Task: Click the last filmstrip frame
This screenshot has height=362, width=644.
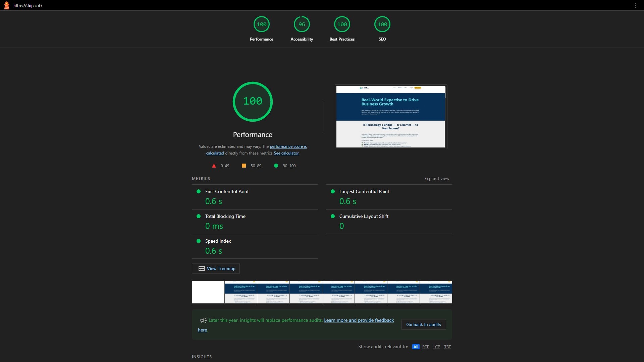Action: point(436,292)
